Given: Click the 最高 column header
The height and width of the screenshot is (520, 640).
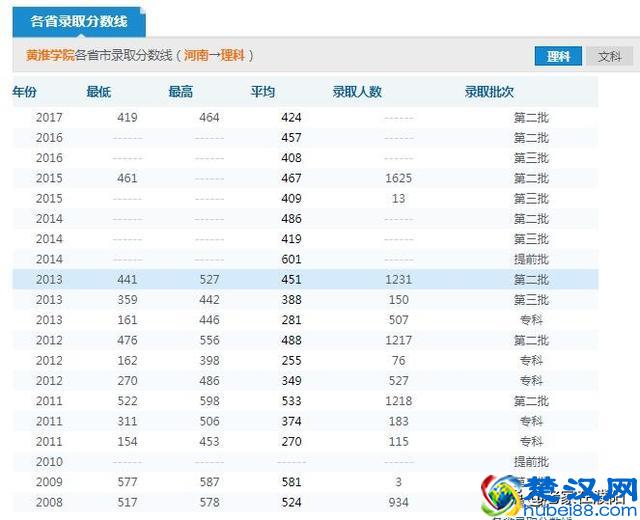Looking at the screenshot, I should (181, 92).
